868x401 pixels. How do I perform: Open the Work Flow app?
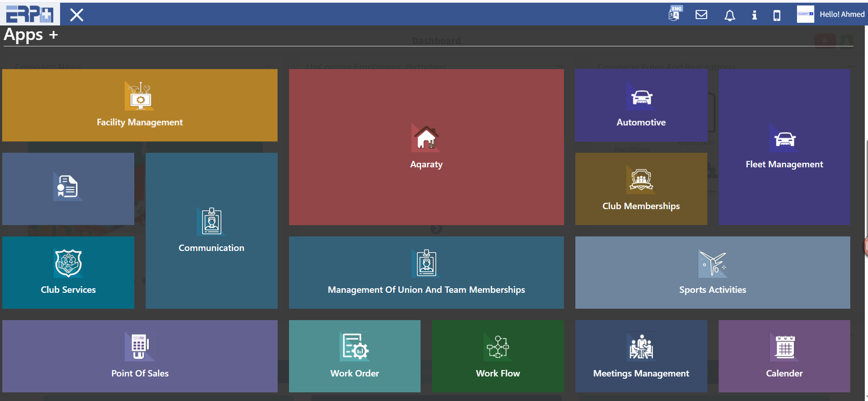click(x=497, y=356)
